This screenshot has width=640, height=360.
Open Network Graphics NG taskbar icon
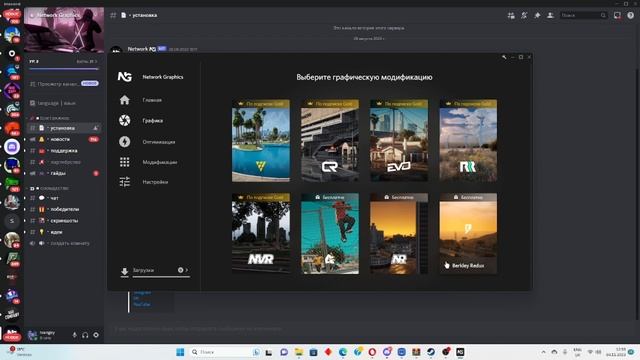[x=460, y=352]
